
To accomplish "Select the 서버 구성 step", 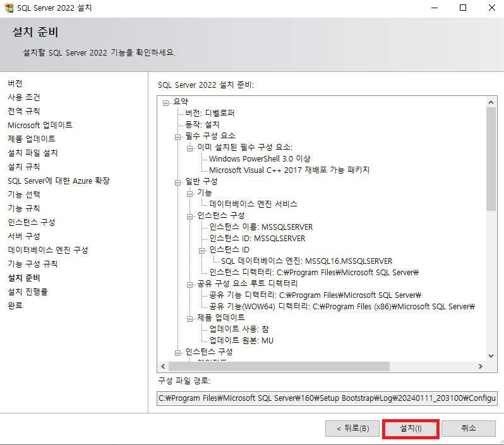I will (24, 236).
